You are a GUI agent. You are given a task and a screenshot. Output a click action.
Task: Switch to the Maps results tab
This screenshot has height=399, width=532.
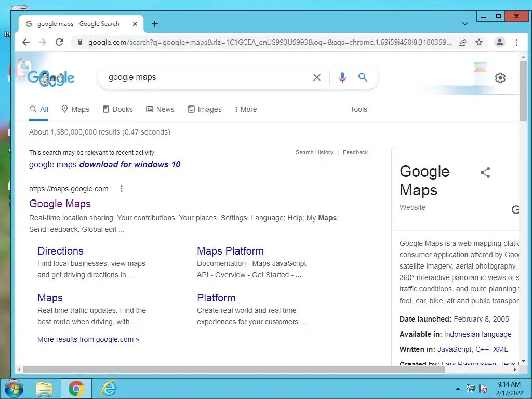(x=75, y=109)
